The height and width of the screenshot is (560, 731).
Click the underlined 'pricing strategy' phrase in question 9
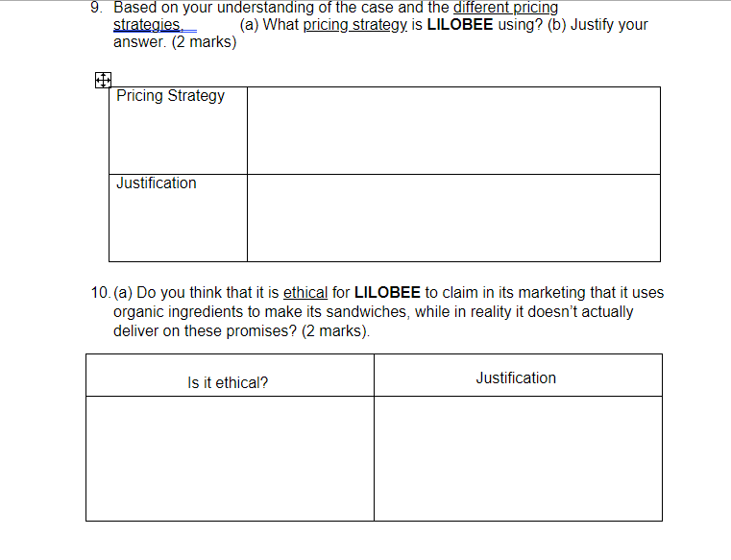(x=355, y=25)
